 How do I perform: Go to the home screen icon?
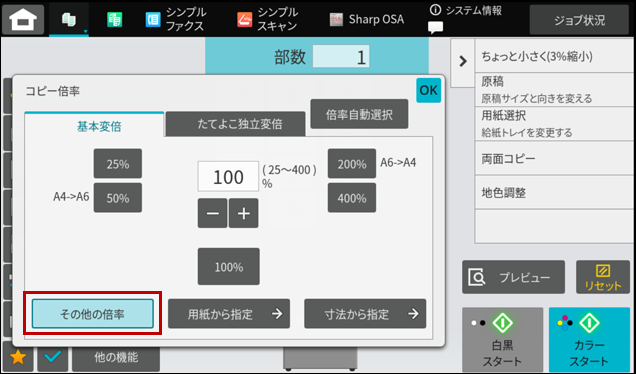tap(23, 19)
